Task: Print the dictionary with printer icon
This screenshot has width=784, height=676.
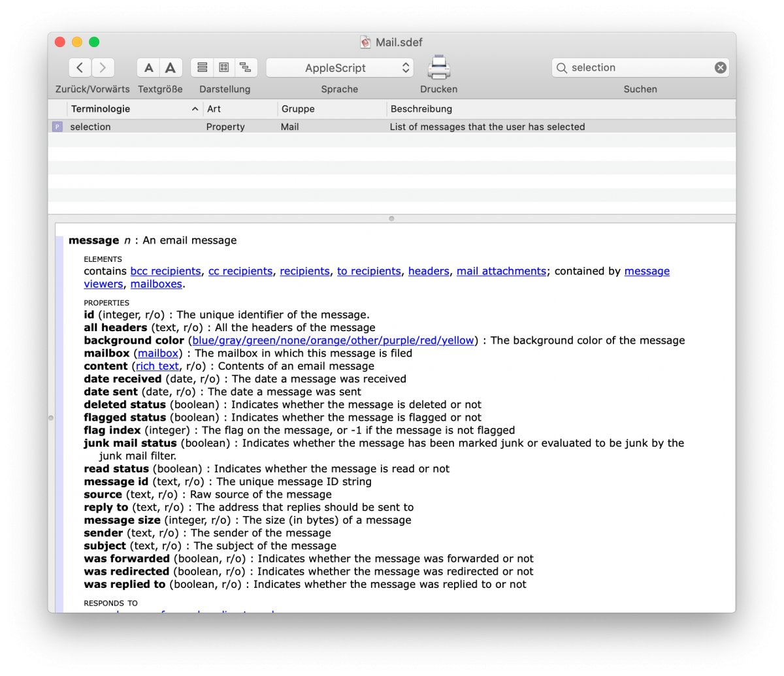Action: click(x=438, y=67)
